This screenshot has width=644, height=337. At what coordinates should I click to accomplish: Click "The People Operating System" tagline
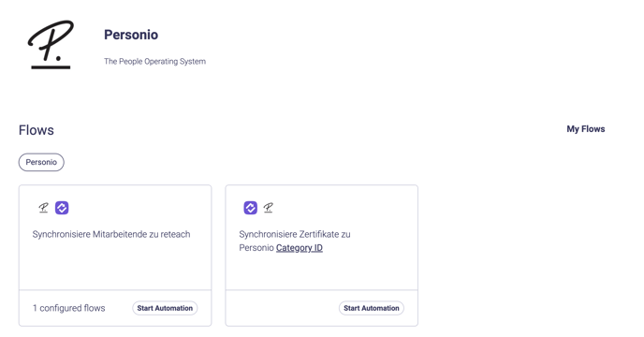[154, 61]
